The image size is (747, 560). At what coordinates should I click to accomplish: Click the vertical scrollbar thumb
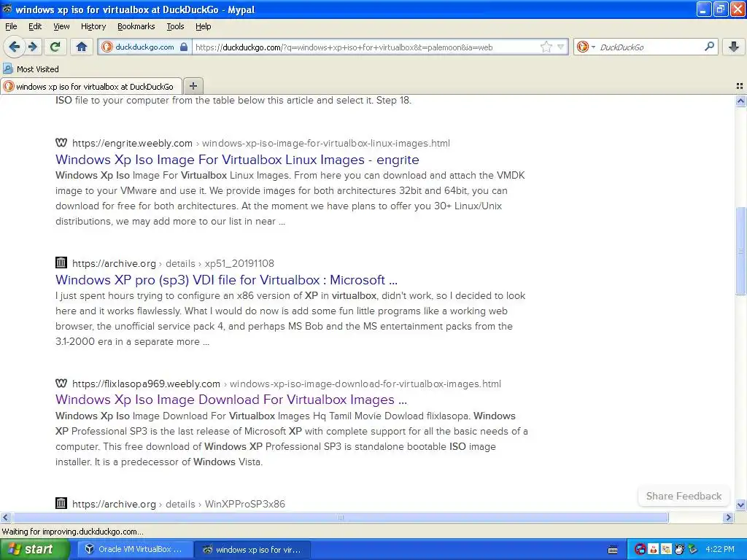point(740,251)
